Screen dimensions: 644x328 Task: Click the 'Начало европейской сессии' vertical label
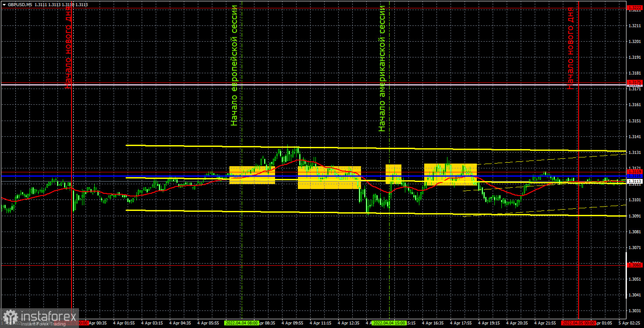click(x=234, y=65)
